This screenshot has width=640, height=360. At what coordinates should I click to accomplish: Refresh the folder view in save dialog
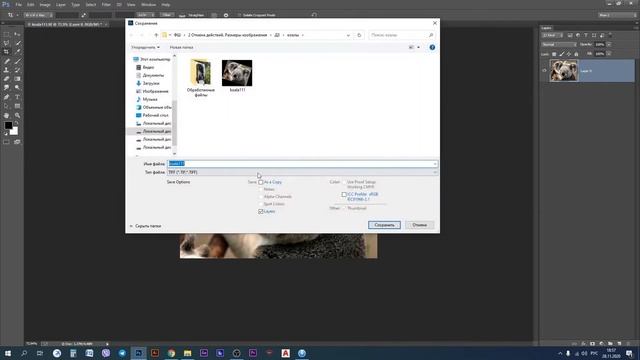359,35
